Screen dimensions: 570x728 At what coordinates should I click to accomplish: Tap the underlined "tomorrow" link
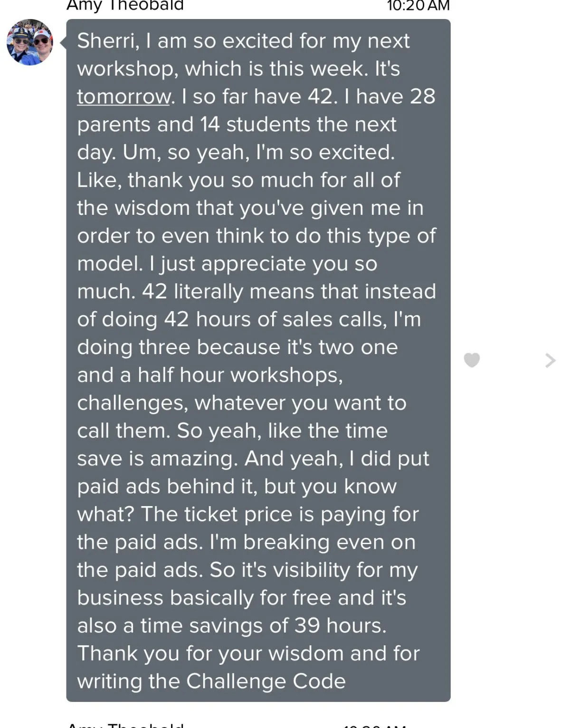pyautogui.click(x=123, y=96)
